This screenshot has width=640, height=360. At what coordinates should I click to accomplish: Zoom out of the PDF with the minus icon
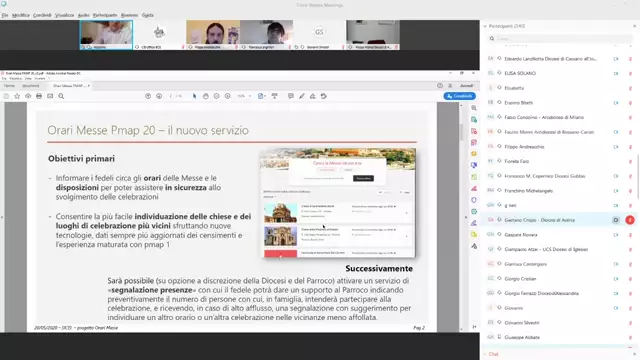click(216, 96)
